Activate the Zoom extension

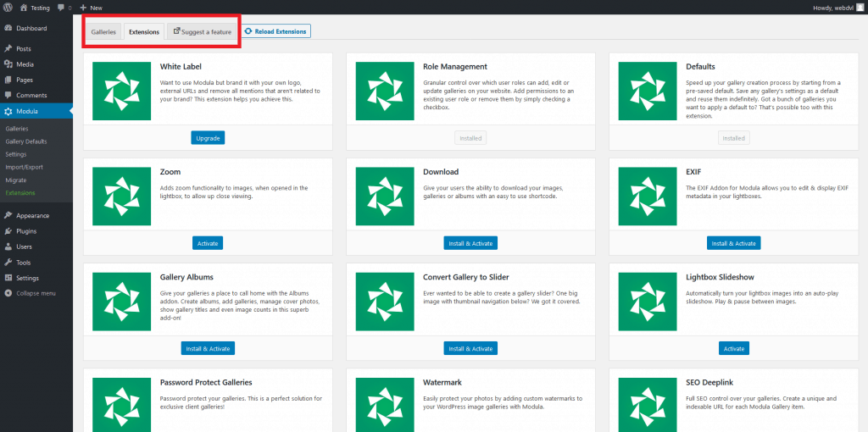pos(208,243)
